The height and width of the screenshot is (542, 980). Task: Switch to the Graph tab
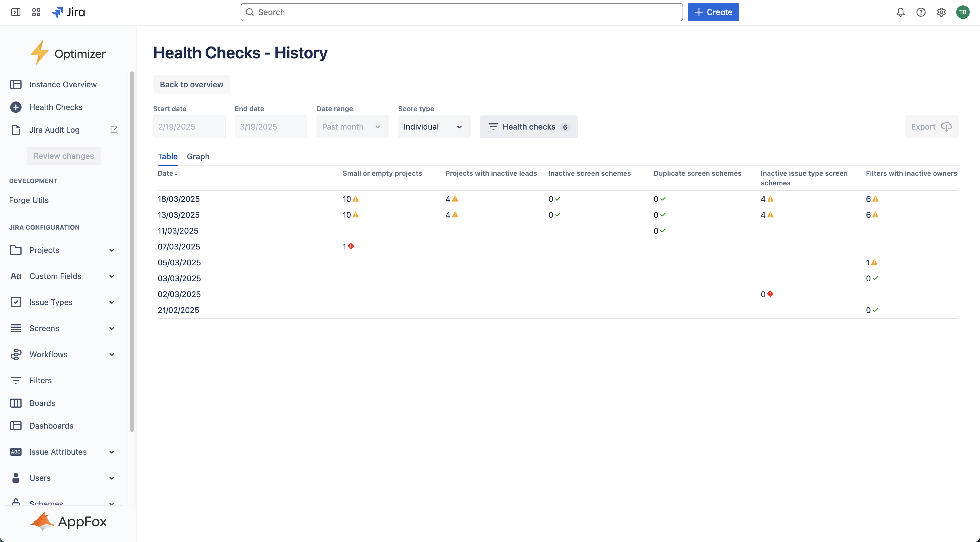pos(198,156)
